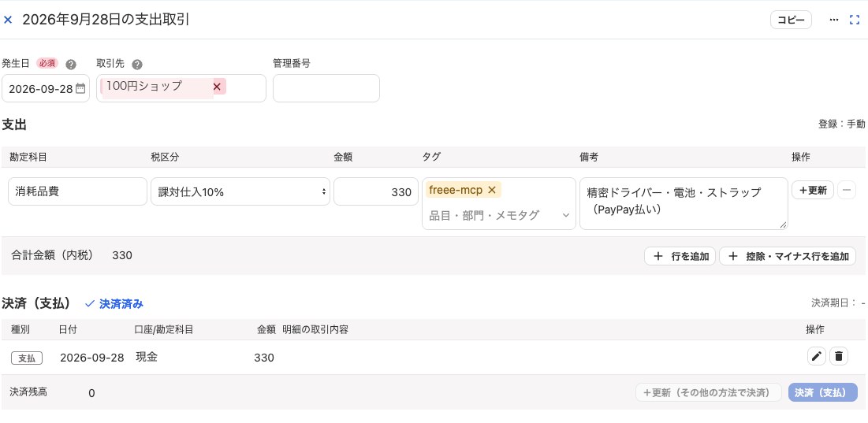This screenshot has width=868, height=423.
Task: Close the expense transaction panel with X
Action: pyautogui.click(x=8, y=20)
